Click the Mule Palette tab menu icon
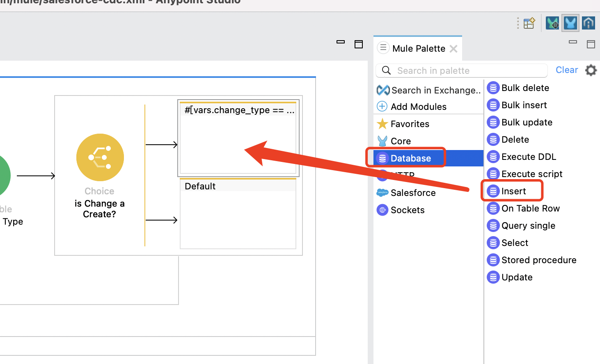This screenshot has width=600, height=364. click(383, 48)
